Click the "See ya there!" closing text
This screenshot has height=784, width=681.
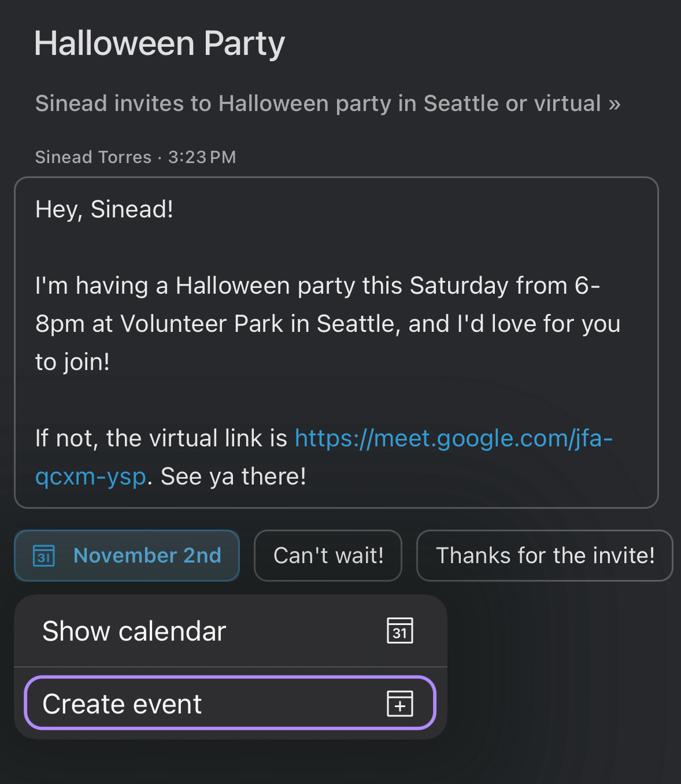233,476
